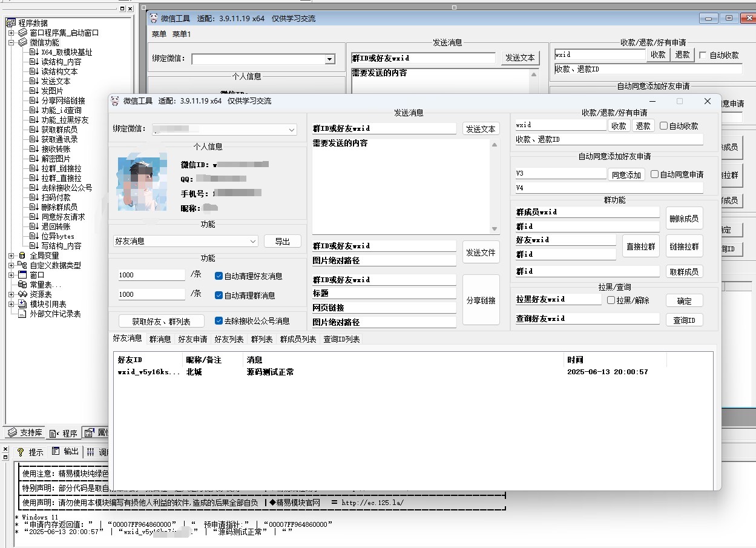Click the subroutine icon beside 分享网络链接

tap(34, 101)
